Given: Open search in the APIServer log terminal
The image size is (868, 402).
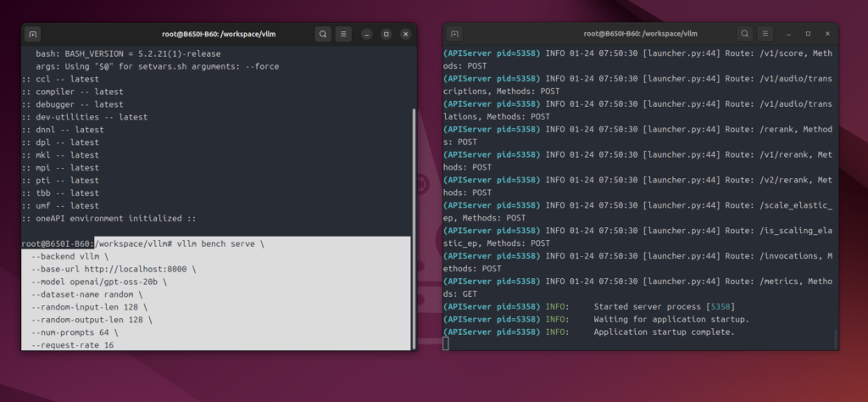Looking at the screenshot, I should [746, 33].
